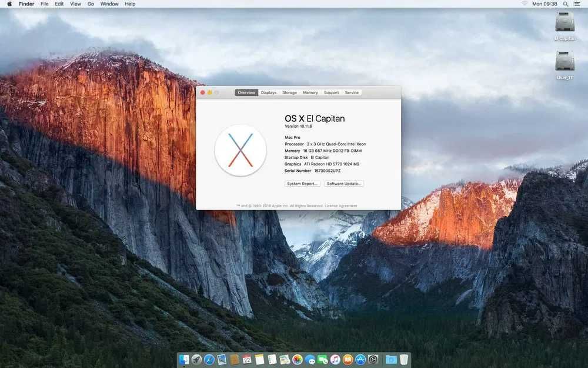Switch to the Support tab

pos(331,92)
